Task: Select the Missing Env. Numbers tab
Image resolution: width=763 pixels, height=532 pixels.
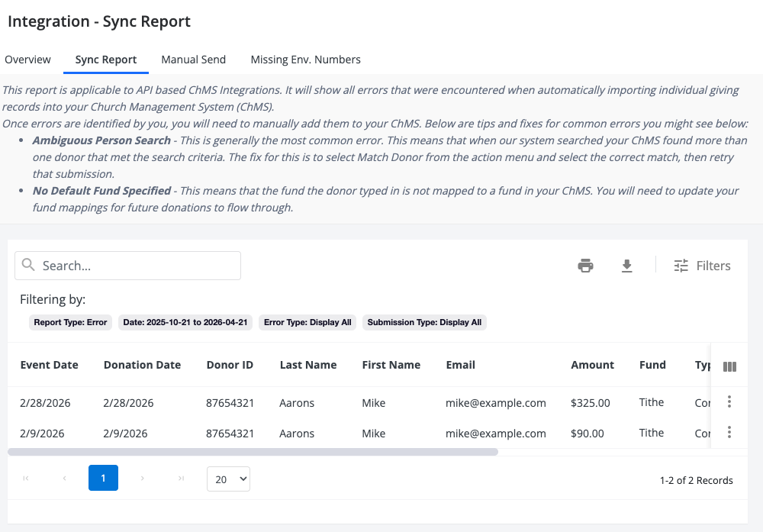Action: coord(305,60)
